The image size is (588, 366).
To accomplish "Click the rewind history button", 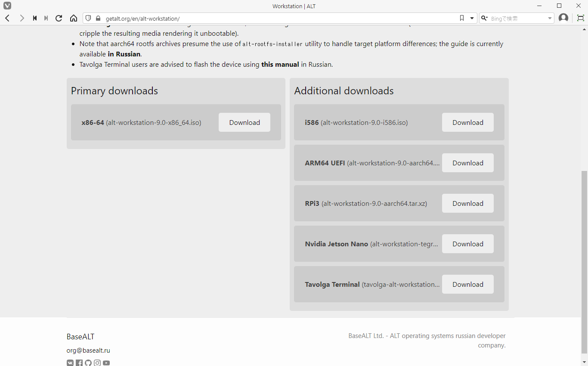I will click(x=34, y=18).
